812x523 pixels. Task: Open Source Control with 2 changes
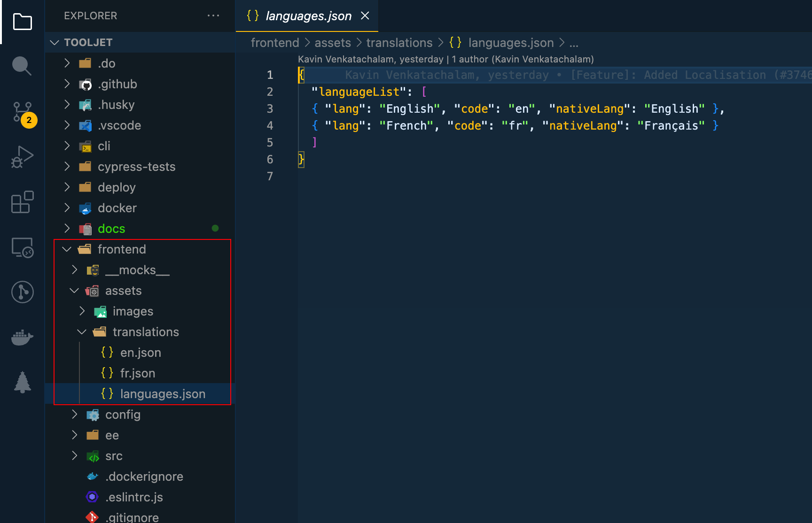(22, 112)
